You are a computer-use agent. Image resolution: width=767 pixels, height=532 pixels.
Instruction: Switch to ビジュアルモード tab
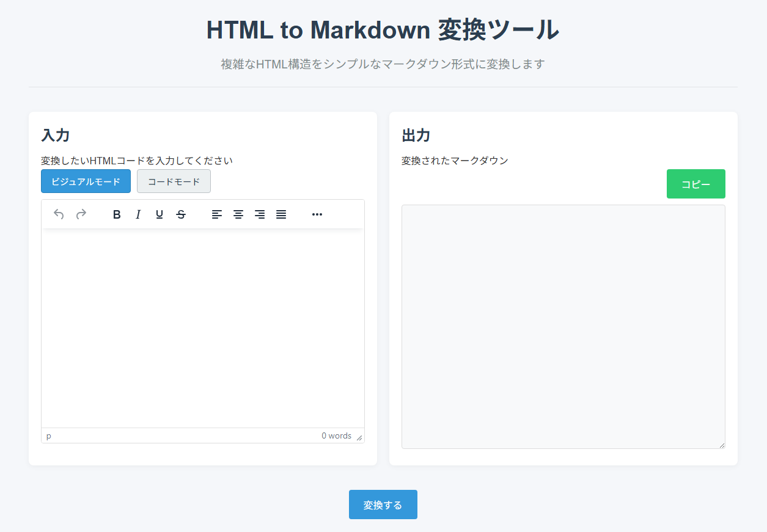[x=86, y=181]
